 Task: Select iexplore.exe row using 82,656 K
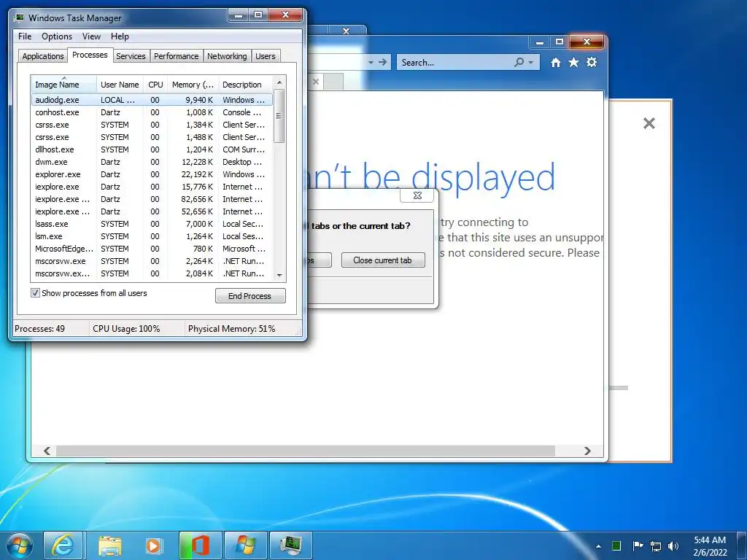[x=152, y=199]
